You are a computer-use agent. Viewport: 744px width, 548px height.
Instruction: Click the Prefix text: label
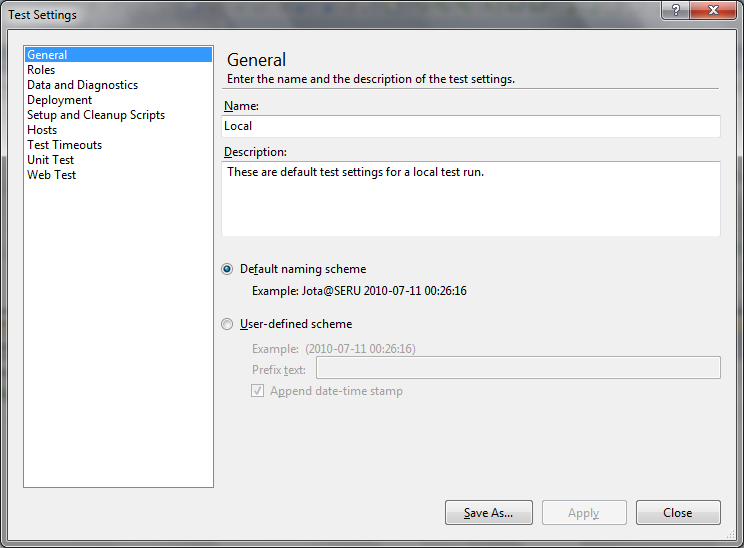coord(279,370)
